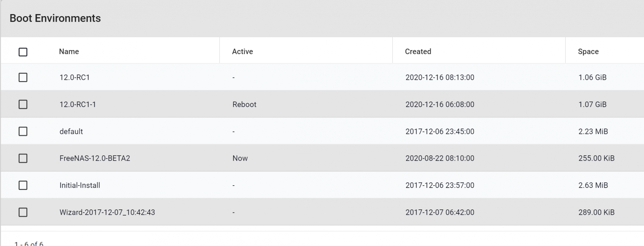Sort by the Active column header

(243, 51)
